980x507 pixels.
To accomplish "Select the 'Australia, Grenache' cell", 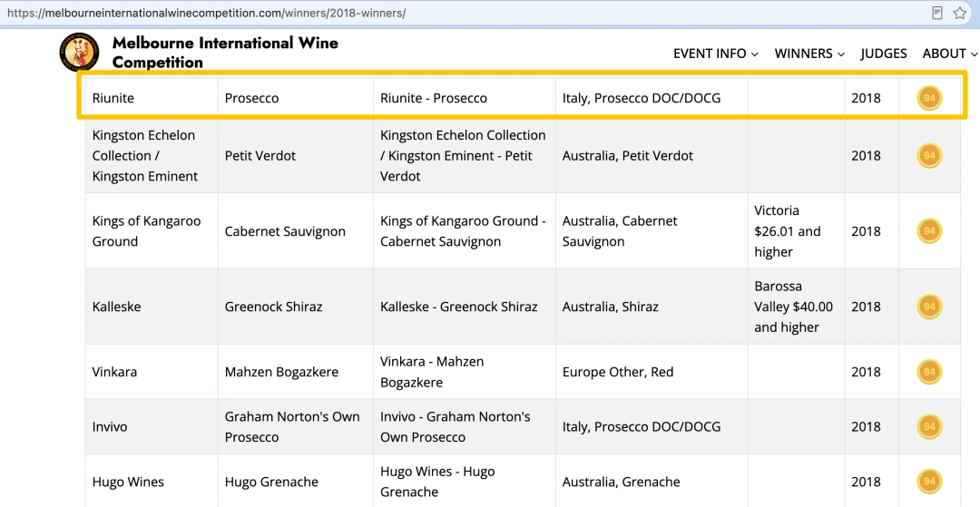I will pos(652,482).
